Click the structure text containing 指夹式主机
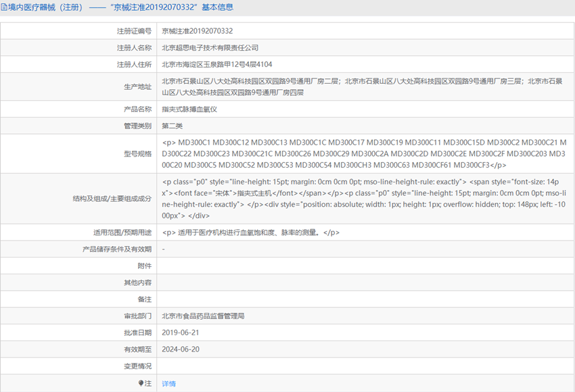The width and height of the screenshot is (575, 392). (364, 199)
